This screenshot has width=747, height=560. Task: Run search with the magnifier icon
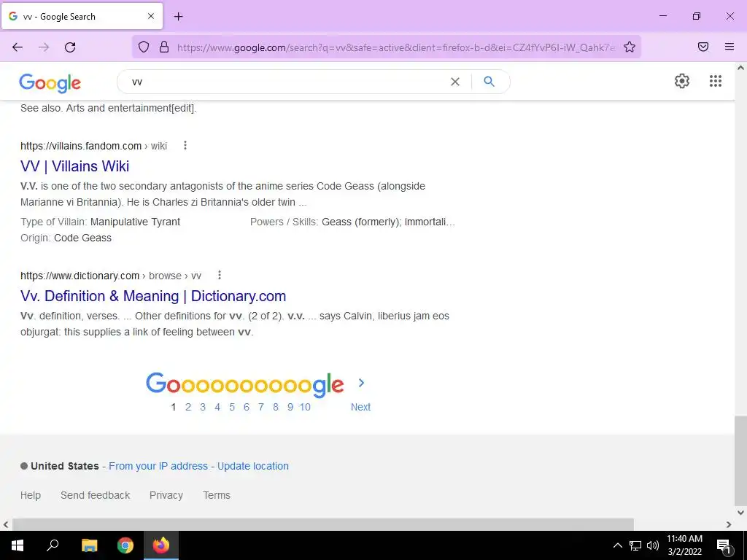pos(489,82)
